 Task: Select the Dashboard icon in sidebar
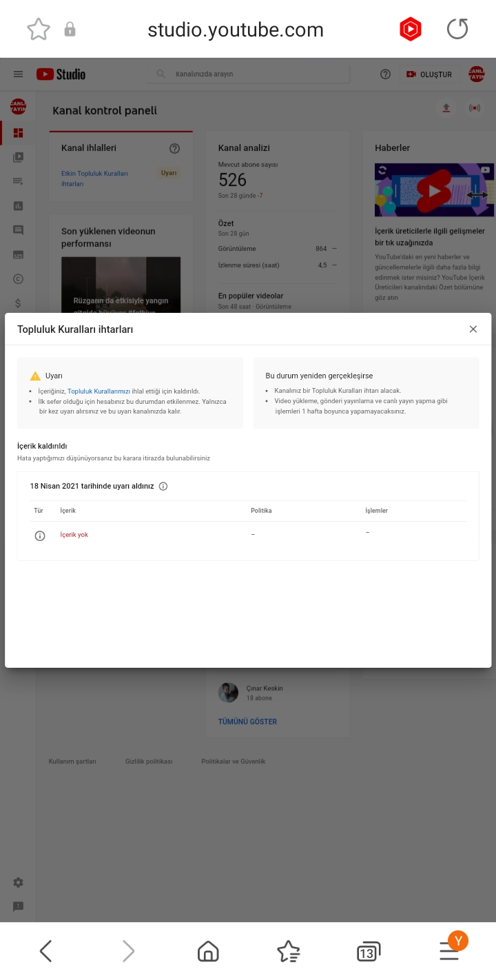[18, 133]
